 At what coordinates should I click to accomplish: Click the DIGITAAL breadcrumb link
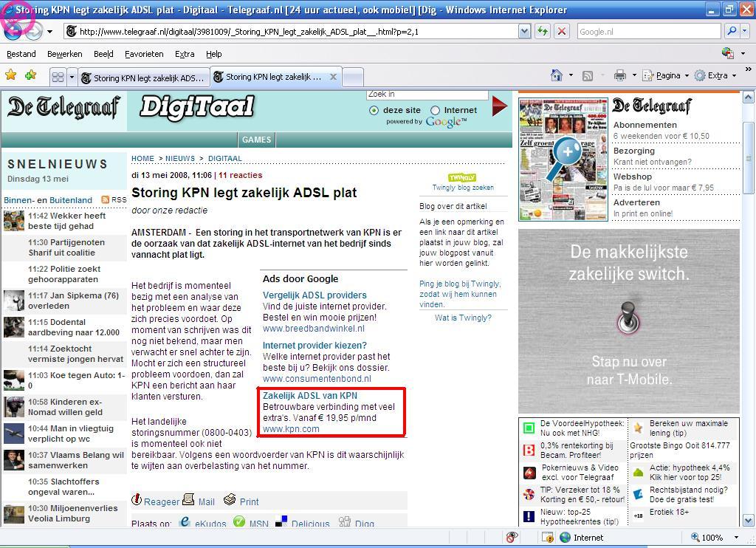[x=224, y=158]
